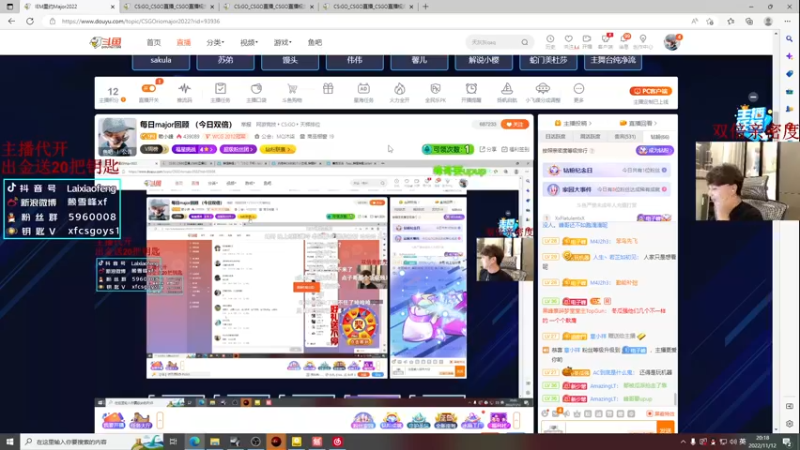The image size is (800, 450).
Task: Click the browser refresh button
Action: pos(30,21)
